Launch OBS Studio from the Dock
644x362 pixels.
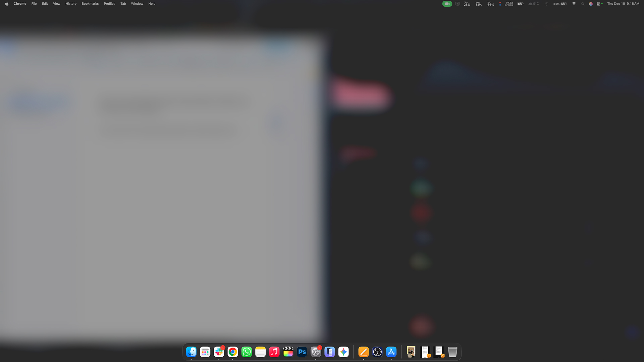[377, 352]
